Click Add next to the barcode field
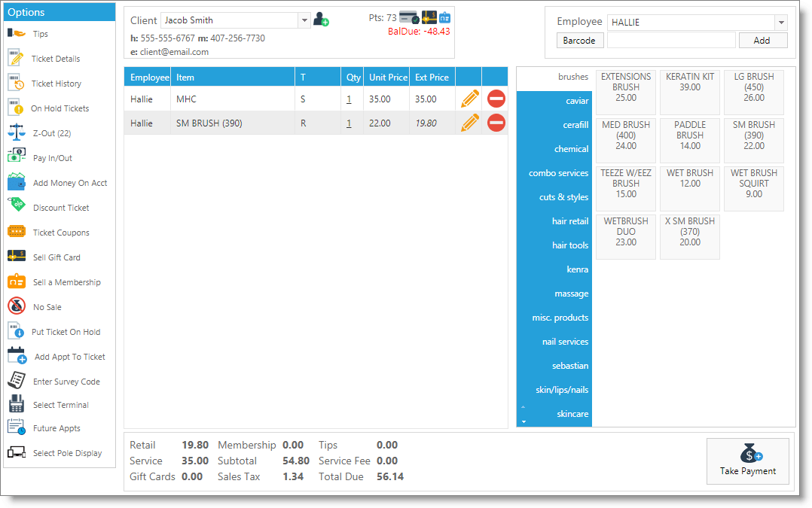 (x=762, y=40)
